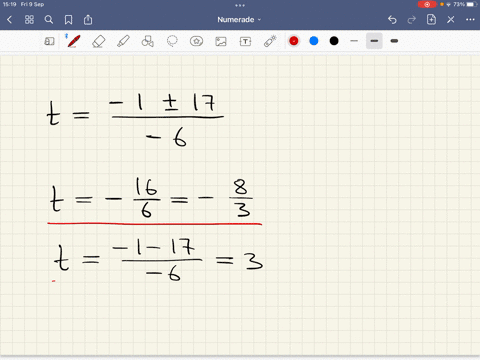Tap the three-dot multitasking control

coord(240,5)
